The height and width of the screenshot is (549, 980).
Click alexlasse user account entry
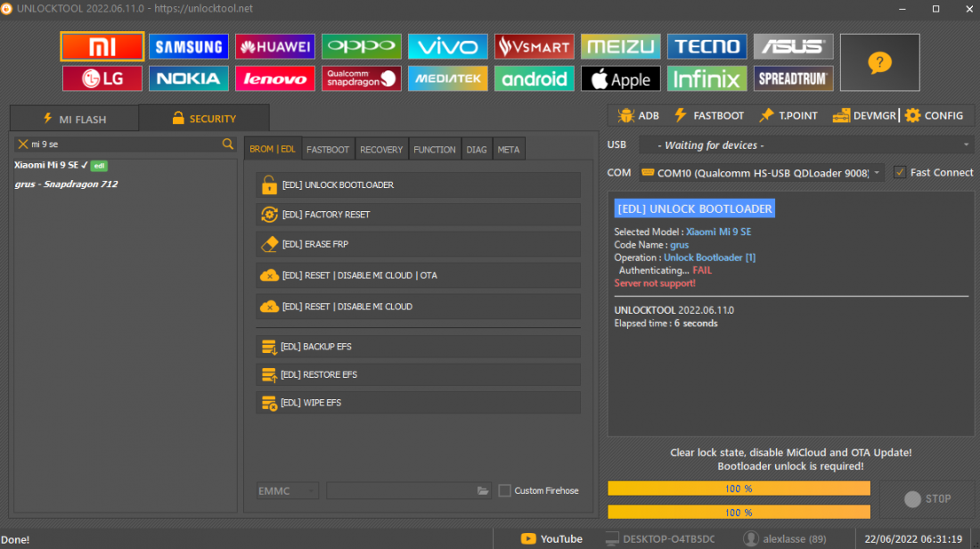(x=784, y=539)
